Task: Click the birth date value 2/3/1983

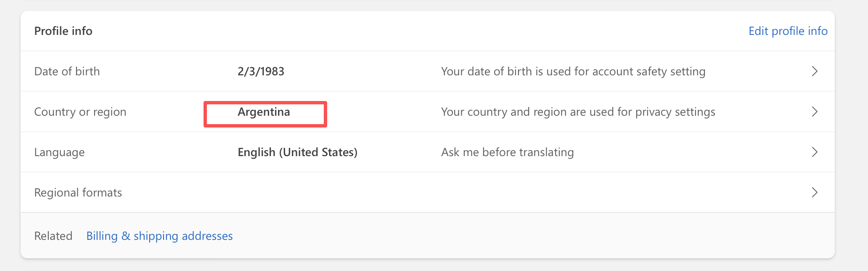Action: 261,72
